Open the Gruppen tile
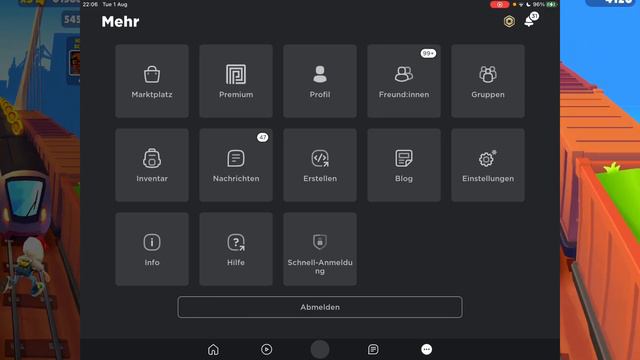This screenshot has height=360, width=640. [488, 81]
